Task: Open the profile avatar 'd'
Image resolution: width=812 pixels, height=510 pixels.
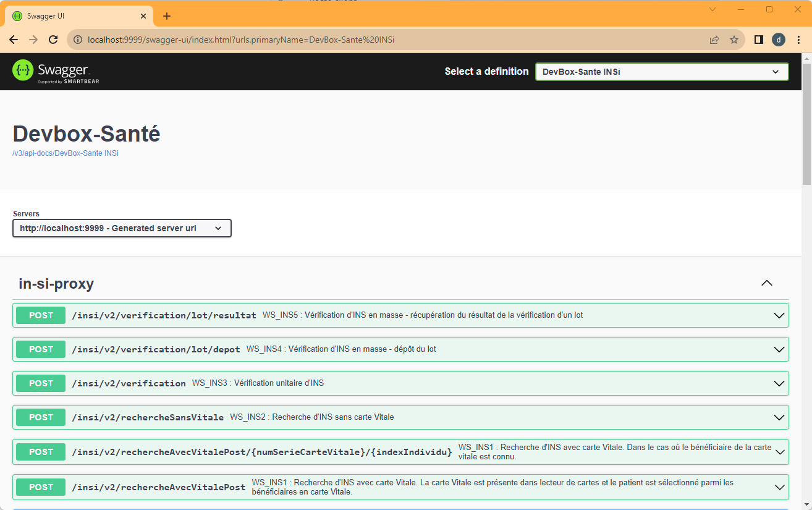Action: (779, 40)
